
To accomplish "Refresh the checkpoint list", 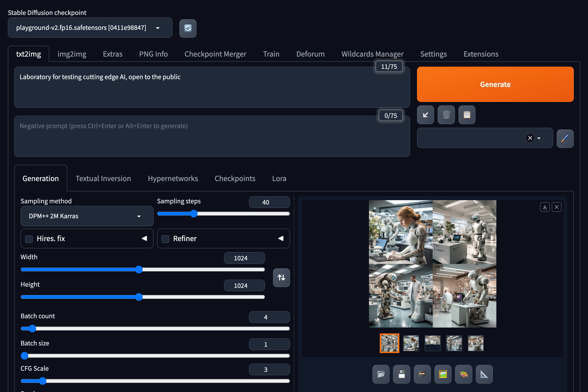I will [x=188, y=28].
